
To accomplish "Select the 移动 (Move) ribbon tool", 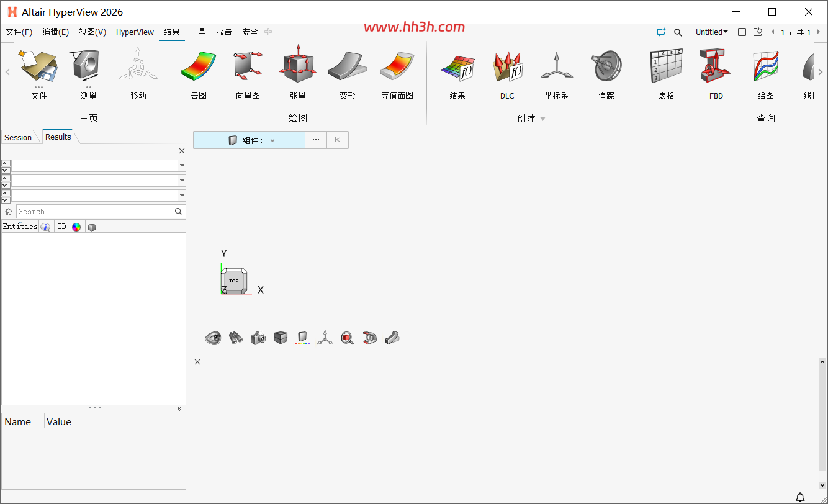I will tap(138, 74).
